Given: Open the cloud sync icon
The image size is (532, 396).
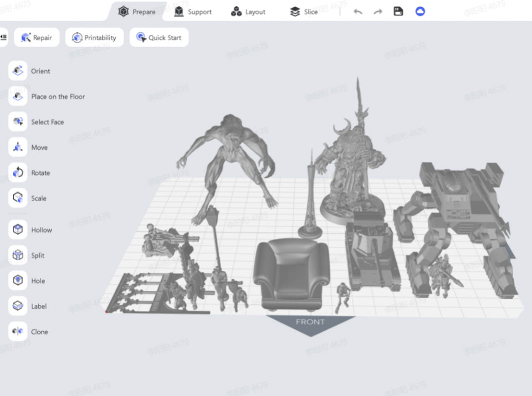Looking at the screenshot, I should pyautogui.click(x=420, y=12).
